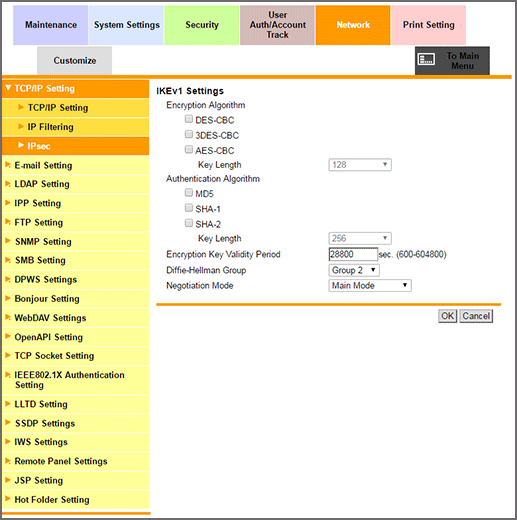
Task: Expand SMB Setting in sidebar
Action: pos(75,261)
